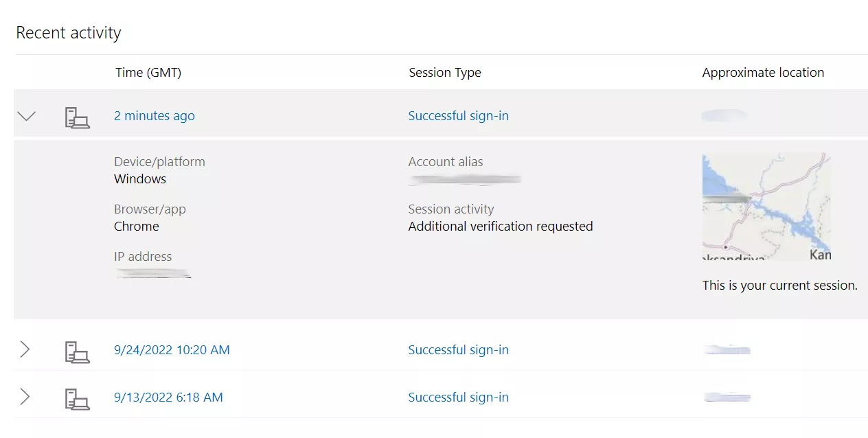Viewport: 868px width, 438px height.
Task: Select the 9/13/2022 6:18 AM timestamp link
Action: (168, 397)
